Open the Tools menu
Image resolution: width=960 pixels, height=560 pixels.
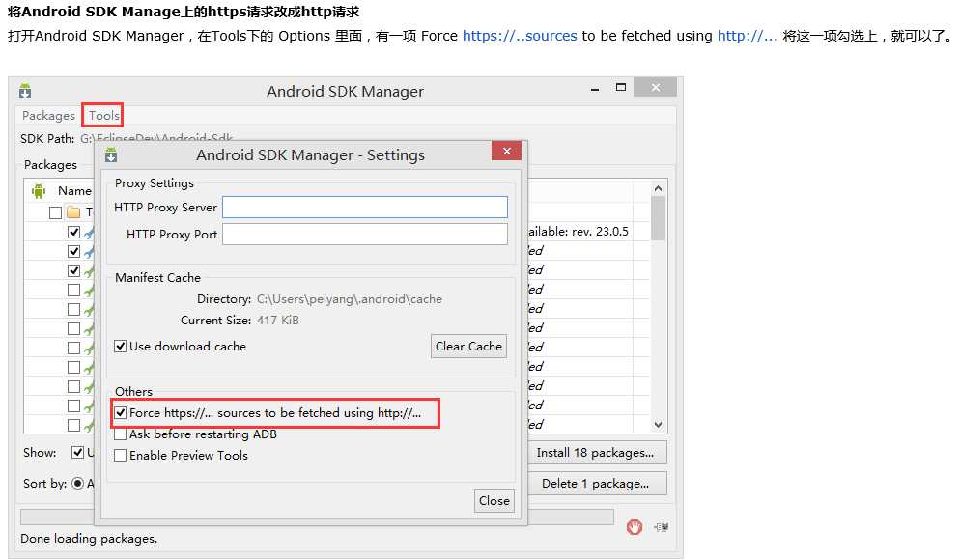click(103, 115)
